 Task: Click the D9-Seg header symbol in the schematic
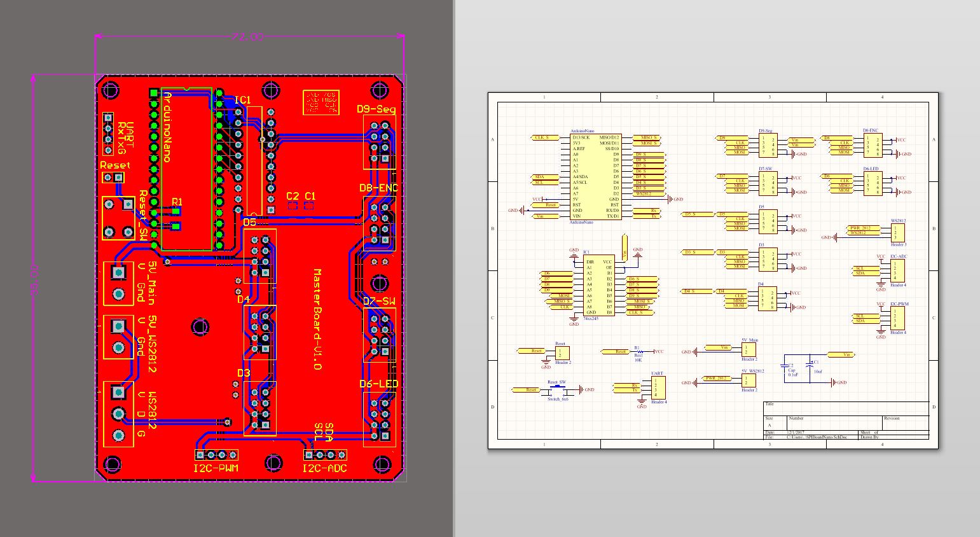[768, 146]
